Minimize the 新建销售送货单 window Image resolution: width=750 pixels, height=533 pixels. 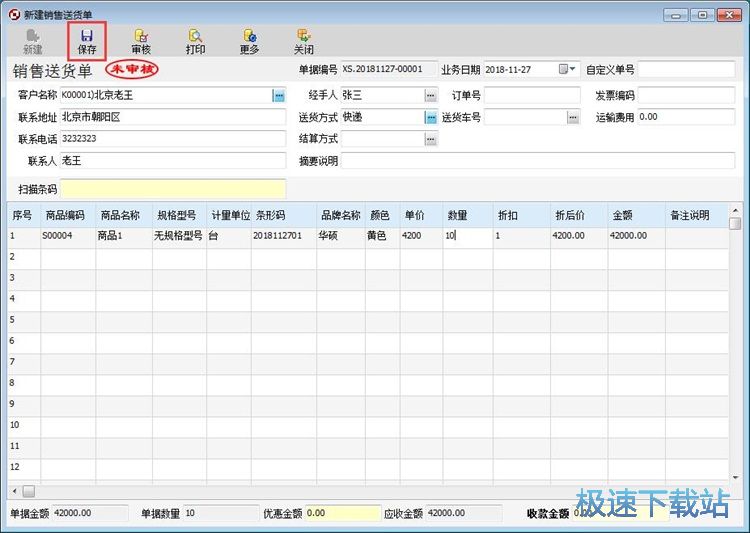coord(676,15)
